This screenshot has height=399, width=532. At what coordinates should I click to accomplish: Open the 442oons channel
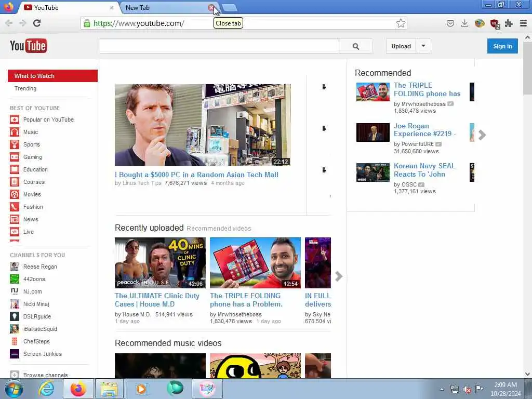34,279
